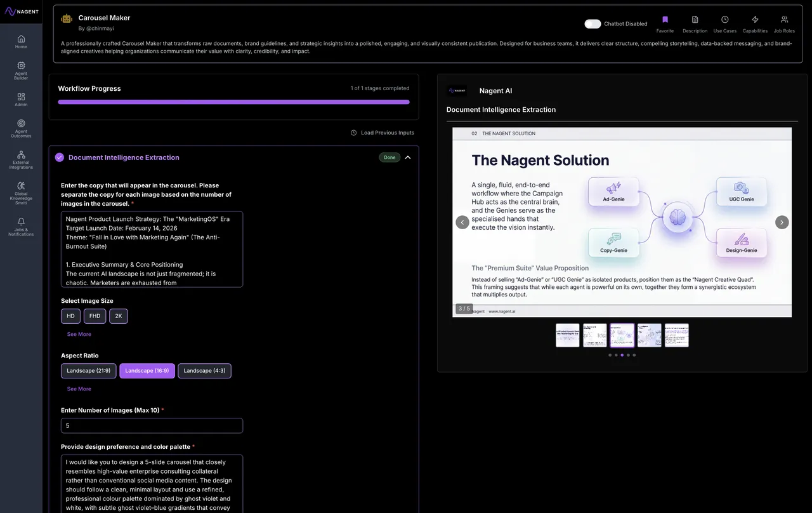Viewport: 812px width, 513px height.
Task: Click the Document Intelligence Extraction checkmark icon
Action: (x=60, y=157)
